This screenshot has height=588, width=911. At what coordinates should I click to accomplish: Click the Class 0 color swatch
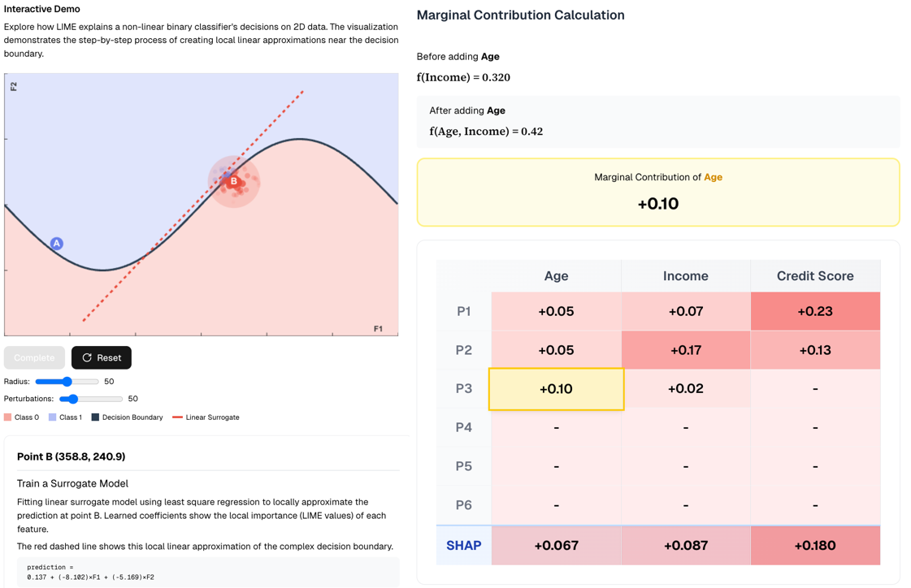pos(7,417)
